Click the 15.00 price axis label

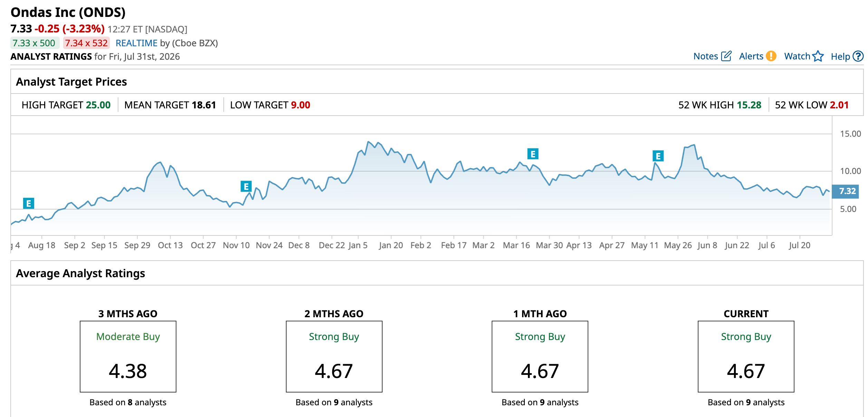click(x=850, y=134)
